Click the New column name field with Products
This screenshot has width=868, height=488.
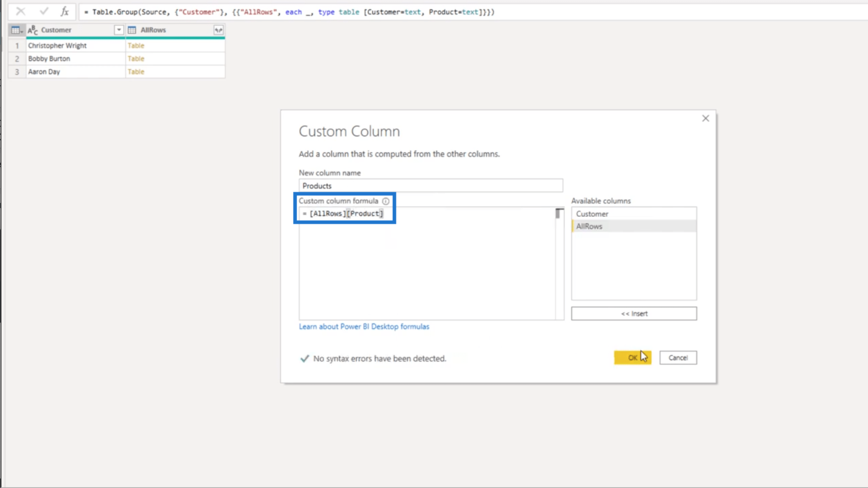coord(430,186)
